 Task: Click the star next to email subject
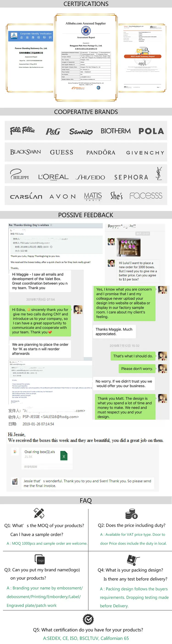pos(51,225)
